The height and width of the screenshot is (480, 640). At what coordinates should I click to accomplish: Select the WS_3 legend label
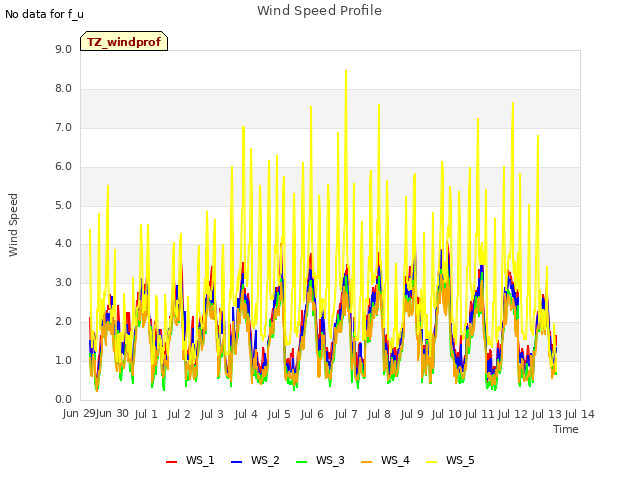(330, 460)
